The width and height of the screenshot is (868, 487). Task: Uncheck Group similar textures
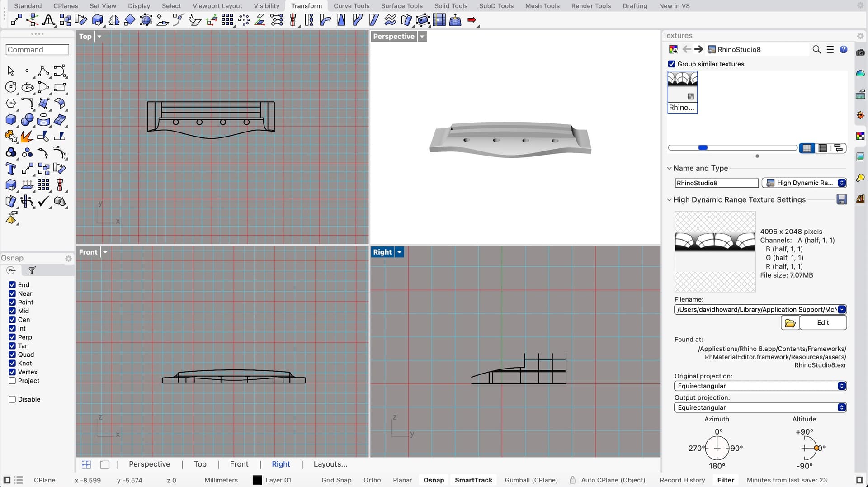point(672,64)
